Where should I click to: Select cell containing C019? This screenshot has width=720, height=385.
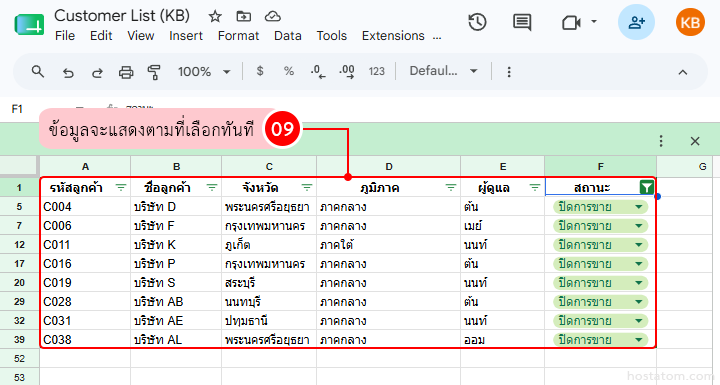click(85, 283)
